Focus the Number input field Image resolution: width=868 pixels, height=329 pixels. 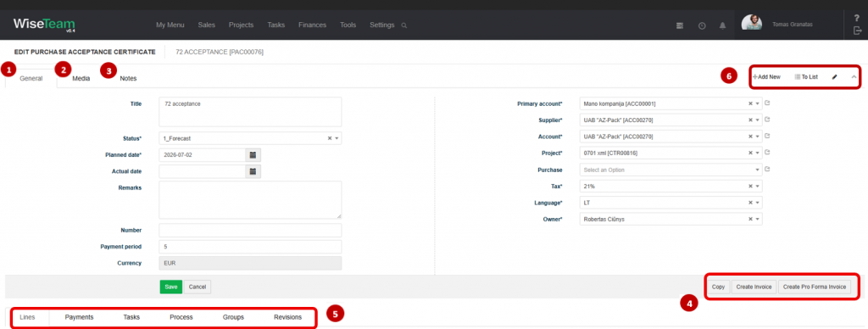coord(250,230)
